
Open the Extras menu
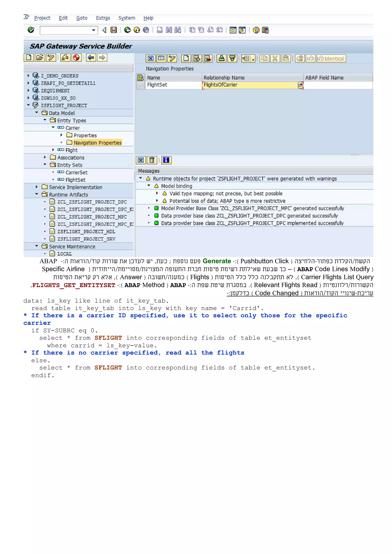coord(103,18)
